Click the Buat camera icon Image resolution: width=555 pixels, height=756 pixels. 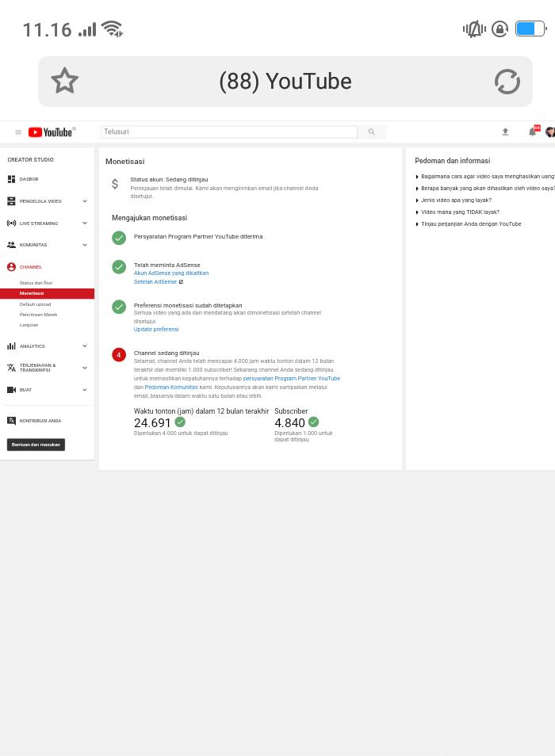tap(11, 390)
